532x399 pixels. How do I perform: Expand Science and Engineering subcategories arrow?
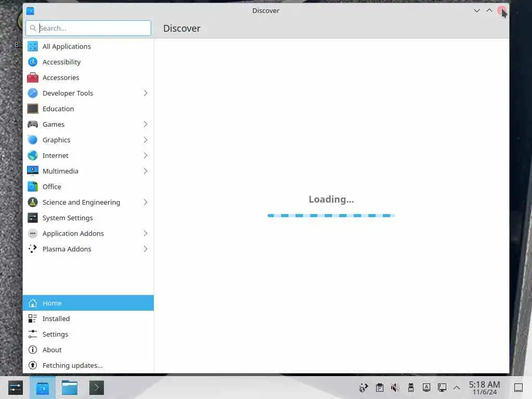coord(145,202)
